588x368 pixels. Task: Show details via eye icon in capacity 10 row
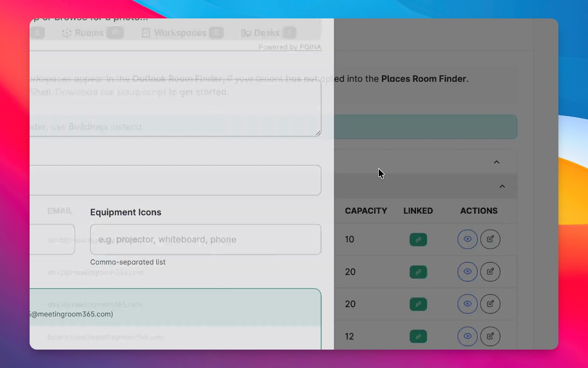pos(467,239)
